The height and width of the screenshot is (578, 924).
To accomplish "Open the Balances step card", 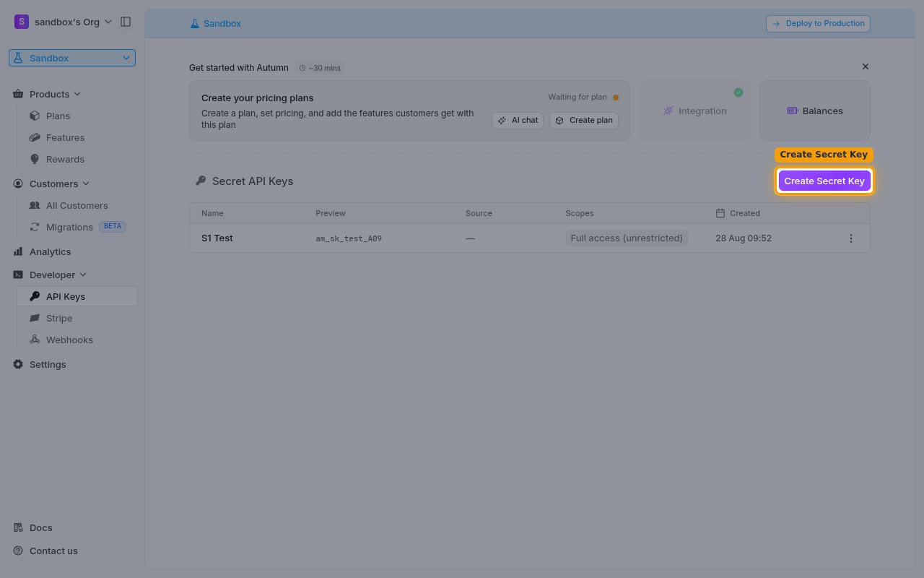I will pos(815,111).
